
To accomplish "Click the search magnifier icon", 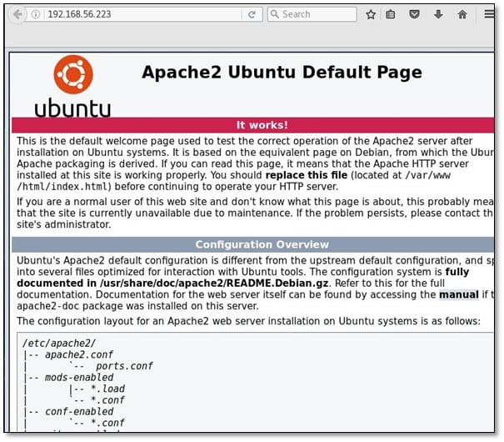I will (275, 14).
